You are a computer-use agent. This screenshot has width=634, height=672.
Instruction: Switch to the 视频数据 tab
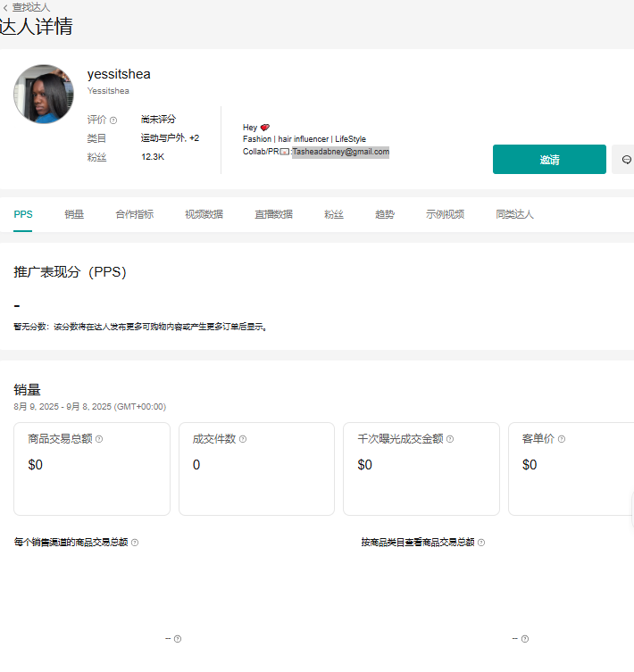[204, 214]
